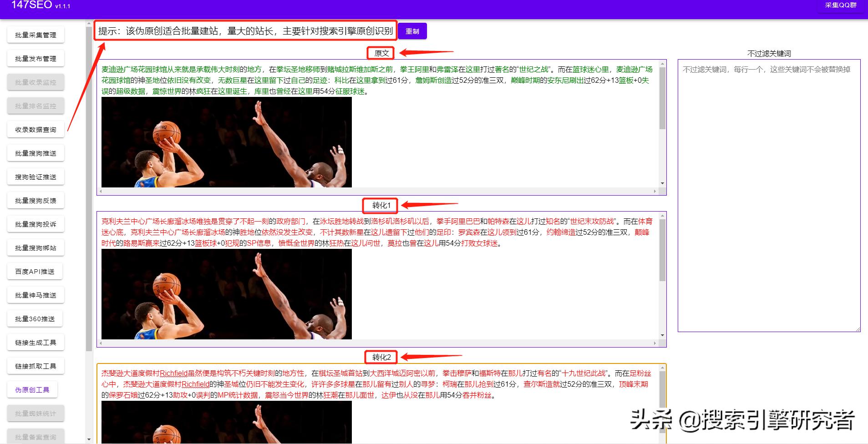
Task: Open the 批量搜狗绑站 tool
Action: tap(35, 247)
